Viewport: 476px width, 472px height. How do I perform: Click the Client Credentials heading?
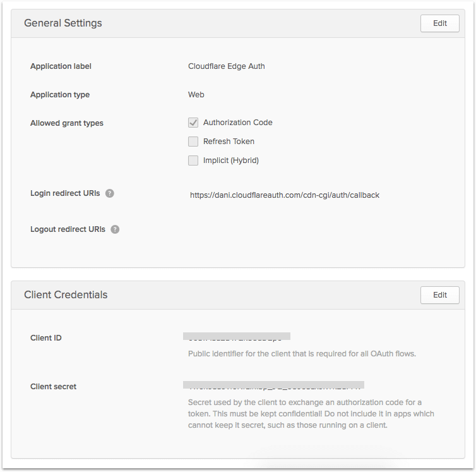coord(66,295)
